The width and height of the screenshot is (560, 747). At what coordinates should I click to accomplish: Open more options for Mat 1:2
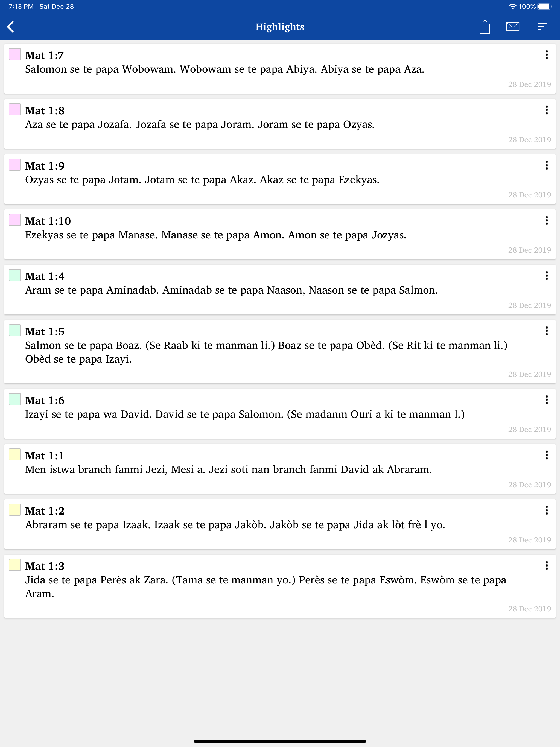tap(547, 510)
